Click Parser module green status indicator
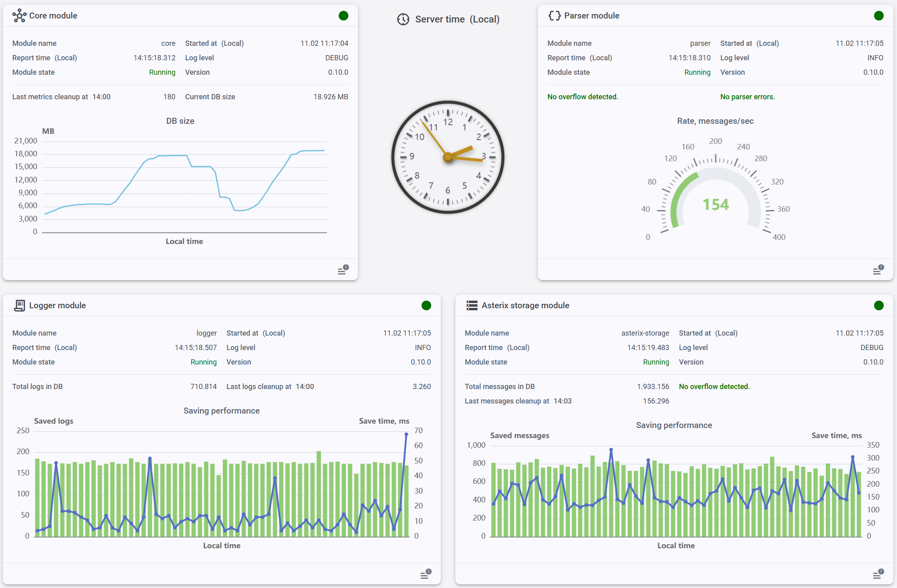The height and width of the screenshot is (588, 897). click(878, 16)
